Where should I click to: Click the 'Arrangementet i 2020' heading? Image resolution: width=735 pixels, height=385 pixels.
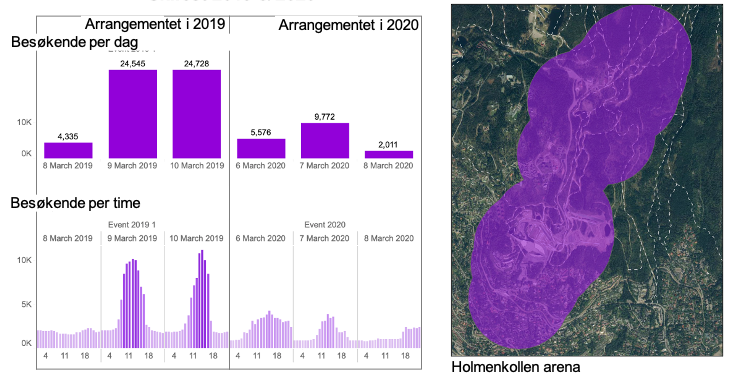click(x=348, y=25)
